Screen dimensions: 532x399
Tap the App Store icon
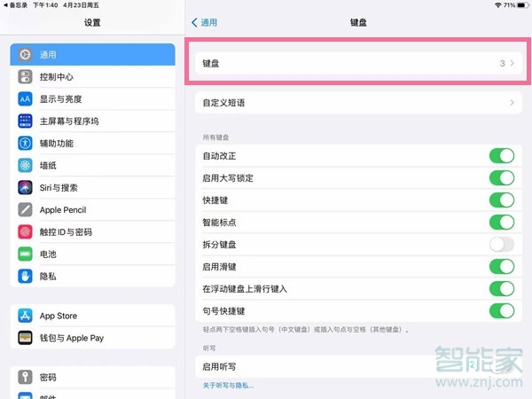[x=25, y=316]
